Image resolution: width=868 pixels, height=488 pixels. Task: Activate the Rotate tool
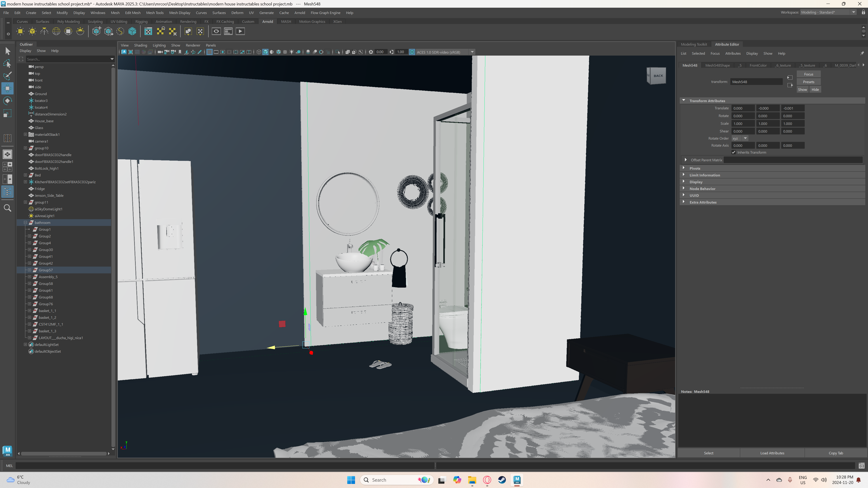(x=7, y=101)
